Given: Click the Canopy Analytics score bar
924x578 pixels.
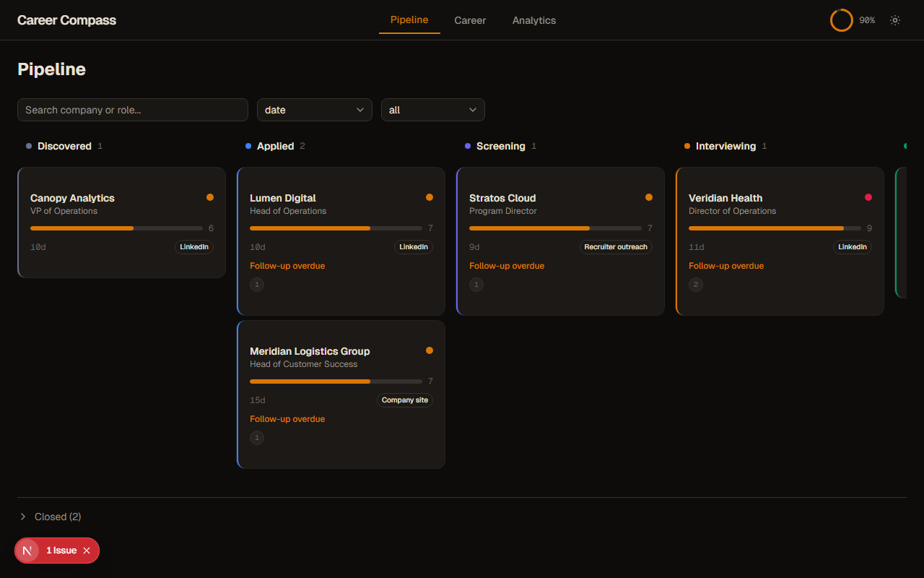Looking at the screenshot, I should pos(116,228).
